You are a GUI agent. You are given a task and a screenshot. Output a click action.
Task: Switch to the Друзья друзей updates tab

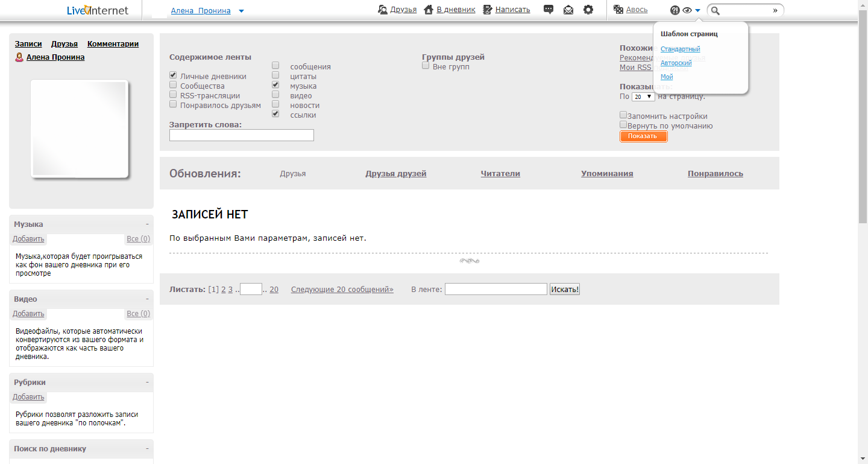click(x=395, y=174)
